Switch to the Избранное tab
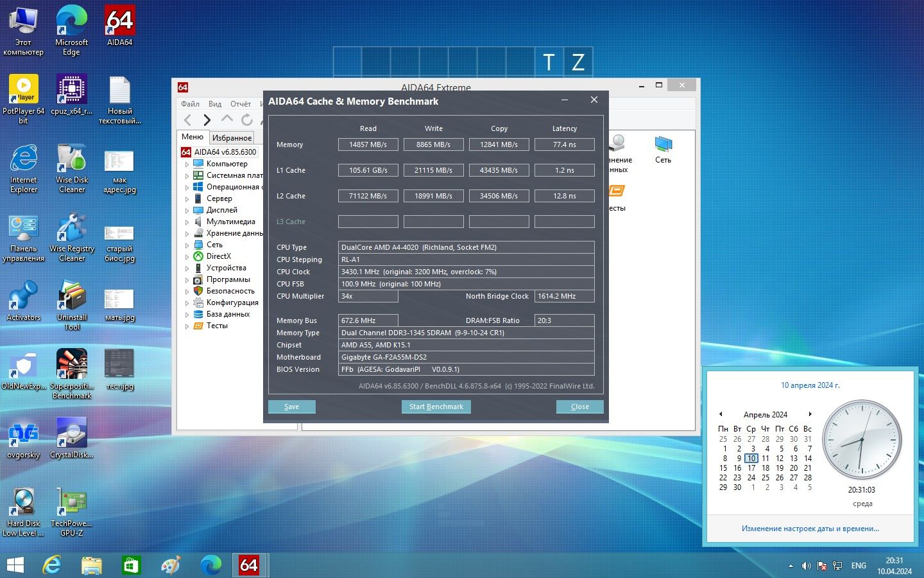 tap(232, 137)
